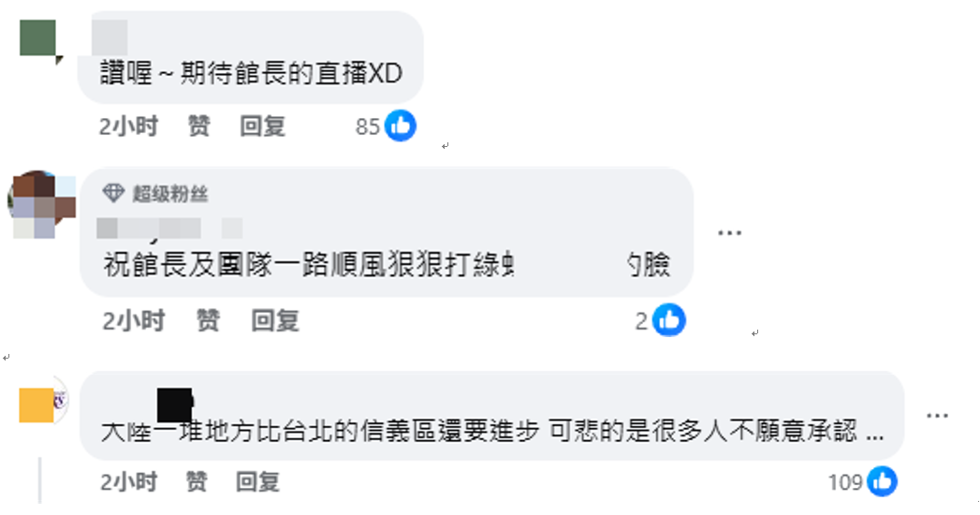The width and height of the screenshot is (980, 515).
Task: Like the first comment via 赞
Action: pos(199,126)
